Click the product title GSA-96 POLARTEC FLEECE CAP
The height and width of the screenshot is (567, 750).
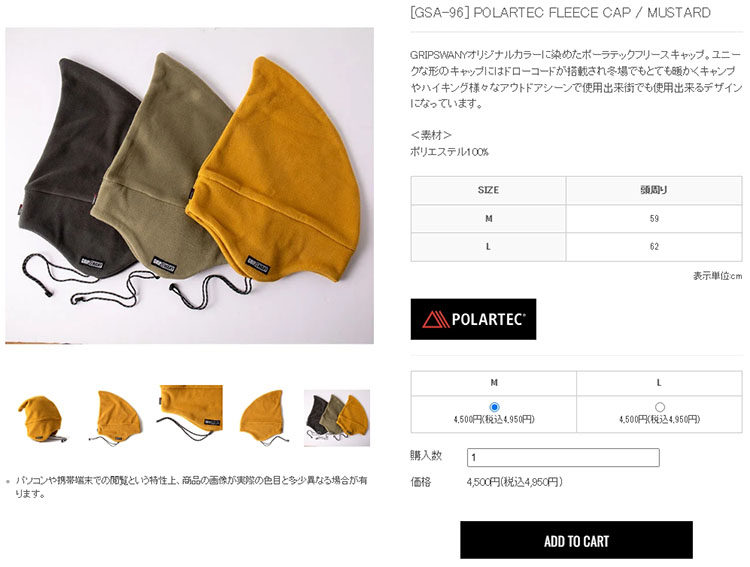[x=561, y=12]
